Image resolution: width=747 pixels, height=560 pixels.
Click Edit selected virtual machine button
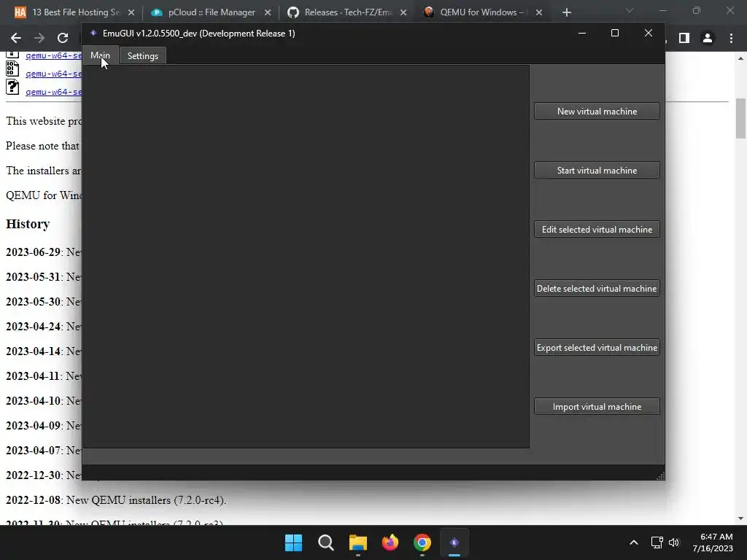(x=597, y=229)
